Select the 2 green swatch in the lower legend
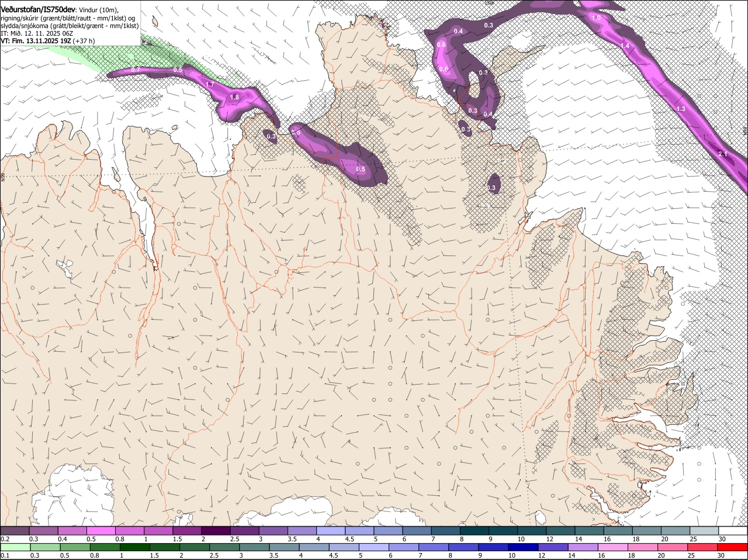 click(194, 548)
